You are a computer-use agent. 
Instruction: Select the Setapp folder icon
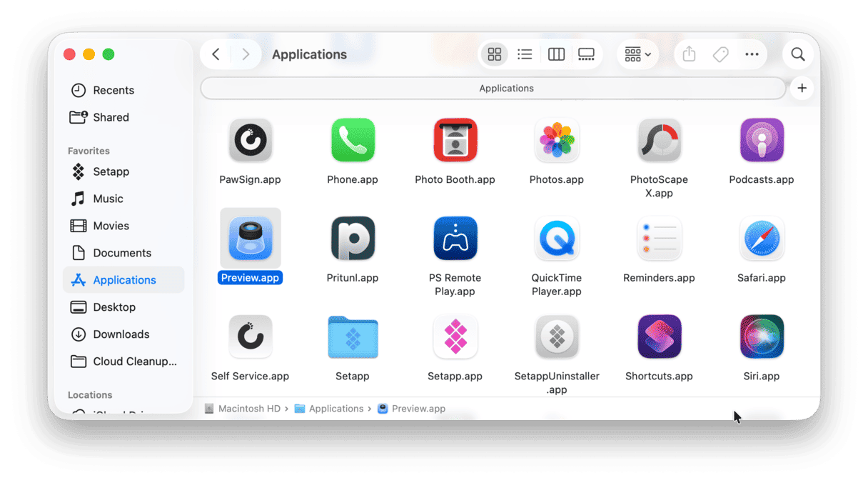pyautogui.click(x=353, y=337)
